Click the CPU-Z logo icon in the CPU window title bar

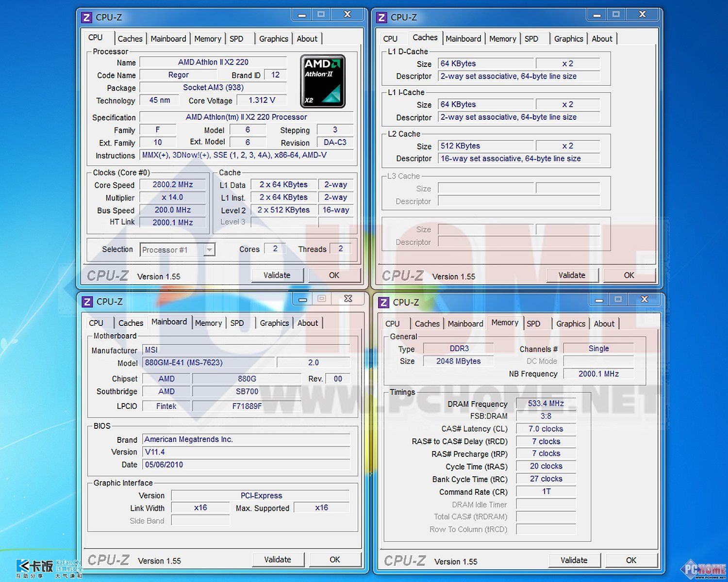[87, 17]
